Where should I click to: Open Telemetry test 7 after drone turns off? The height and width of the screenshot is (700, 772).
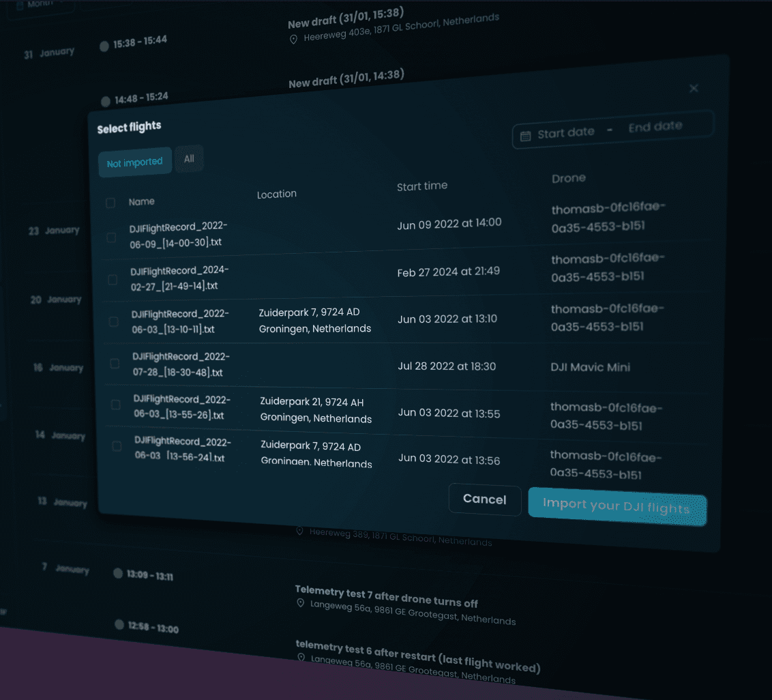[x=387, y=596]
